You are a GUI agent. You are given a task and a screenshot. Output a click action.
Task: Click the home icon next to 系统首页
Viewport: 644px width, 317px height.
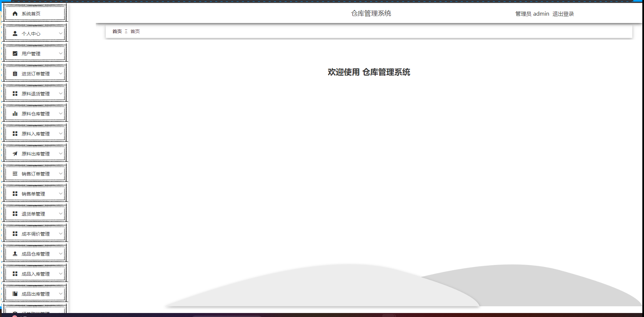tap(15, 14)
